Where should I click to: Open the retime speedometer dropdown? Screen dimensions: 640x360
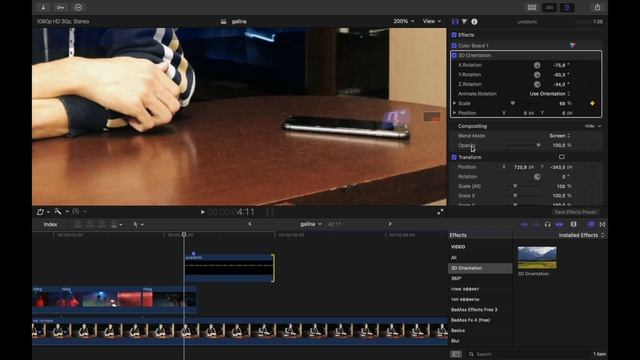tap(79, 211)
